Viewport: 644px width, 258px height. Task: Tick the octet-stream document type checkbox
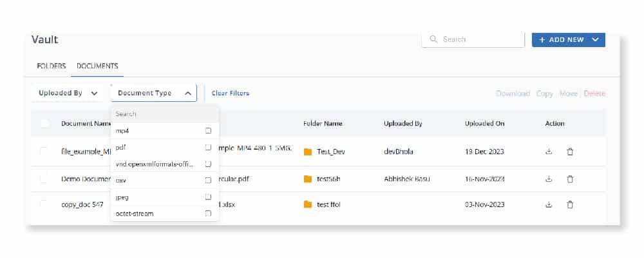pos(208,213)
